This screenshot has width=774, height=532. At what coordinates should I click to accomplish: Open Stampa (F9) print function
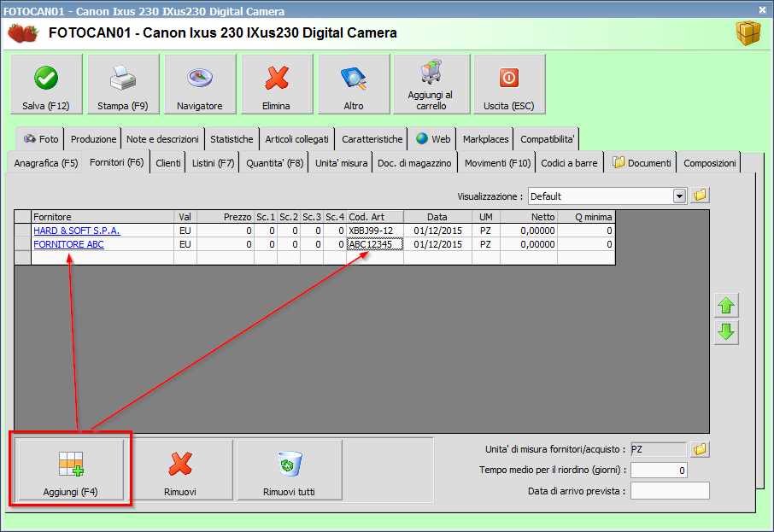pyautogui.click(x=123, y=85)
